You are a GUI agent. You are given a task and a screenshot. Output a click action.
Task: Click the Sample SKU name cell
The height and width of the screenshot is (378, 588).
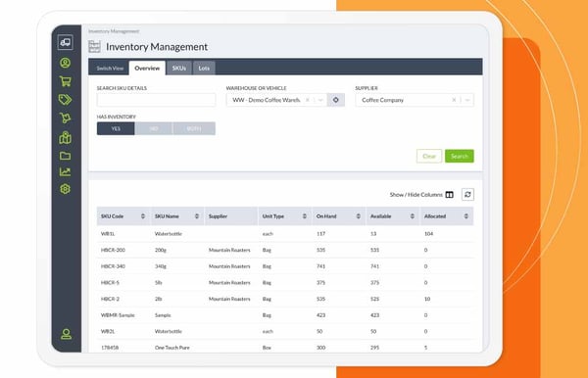coord(163,315)
